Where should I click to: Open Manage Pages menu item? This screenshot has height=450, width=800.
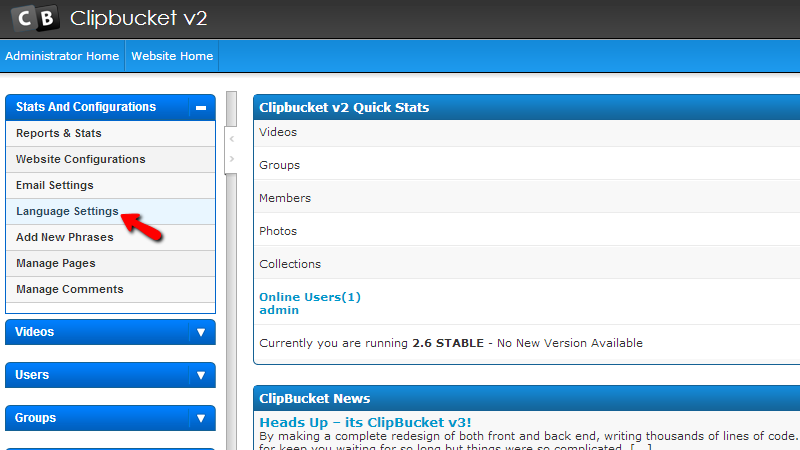(x=110, y=263)
